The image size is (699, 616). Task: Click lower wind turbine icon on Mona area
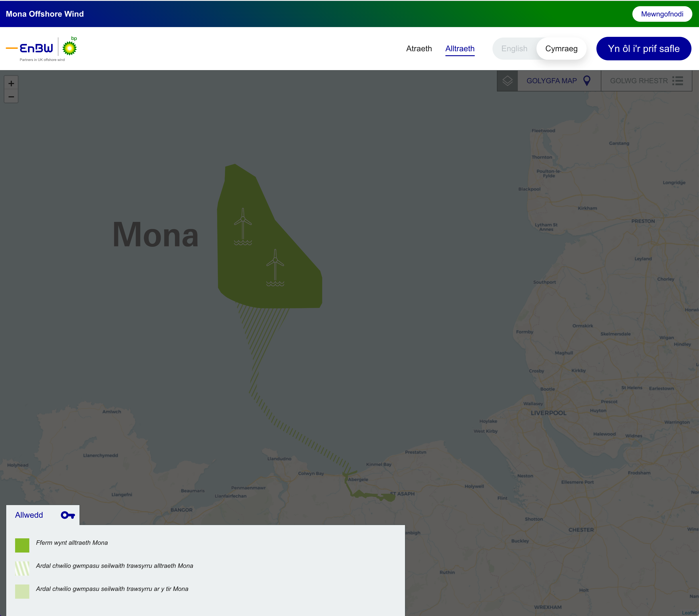pos(275,268)
